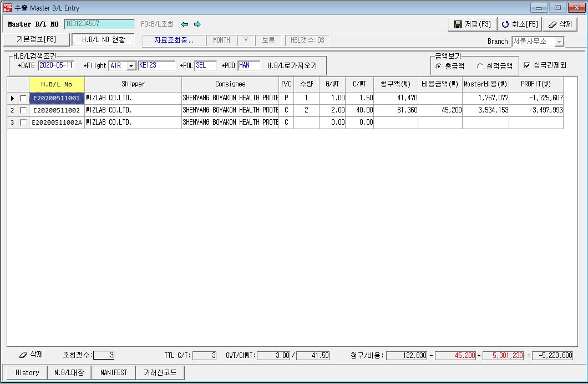Click the TTL C/T total field
The height and width of the screenshot is (384, 588).
pos(204,356)
